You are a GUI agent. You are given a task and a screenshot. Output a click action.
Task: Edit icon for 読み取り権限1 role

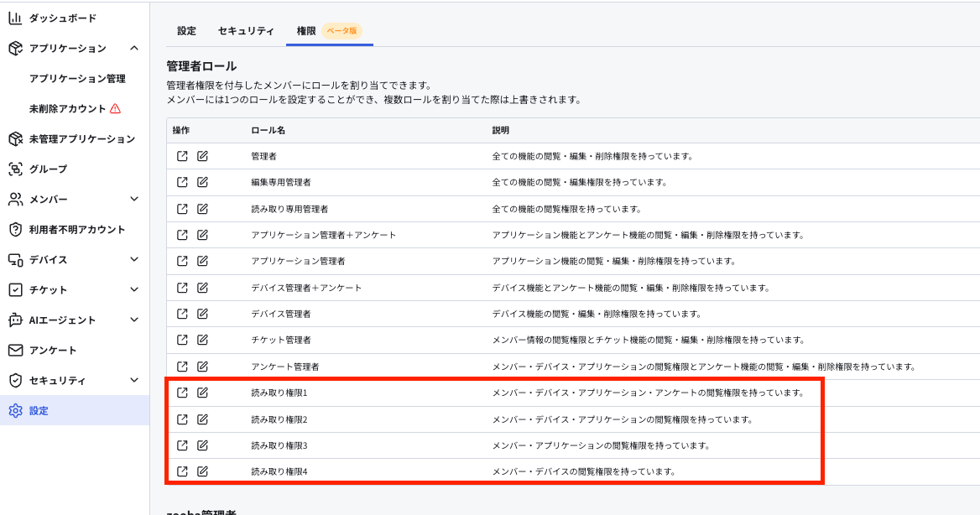click(202, 393)
